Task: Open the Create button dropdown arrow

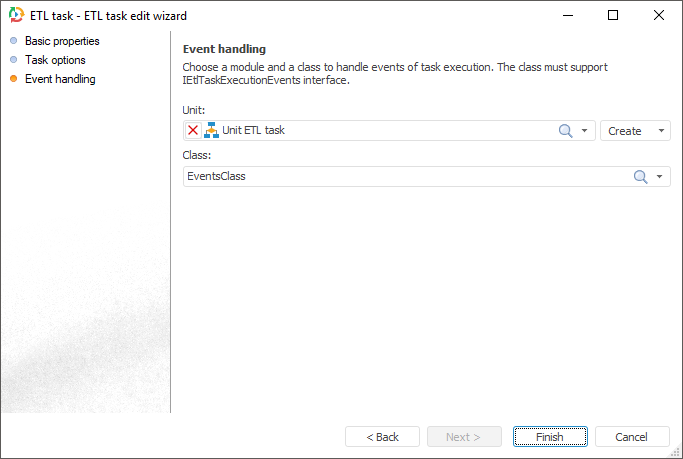Action: (661, 131)
